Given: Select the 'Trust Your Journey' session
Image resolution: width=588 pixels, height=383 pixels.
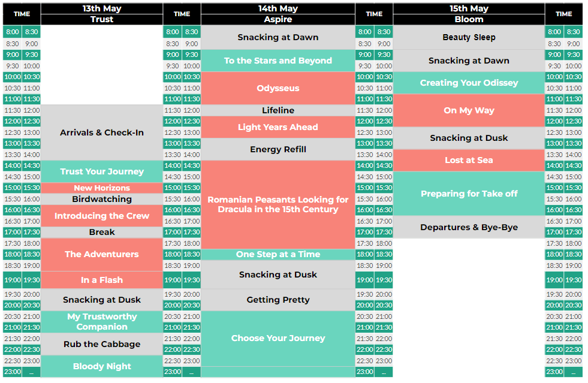Looking at the screenshot, I should 102,171.
